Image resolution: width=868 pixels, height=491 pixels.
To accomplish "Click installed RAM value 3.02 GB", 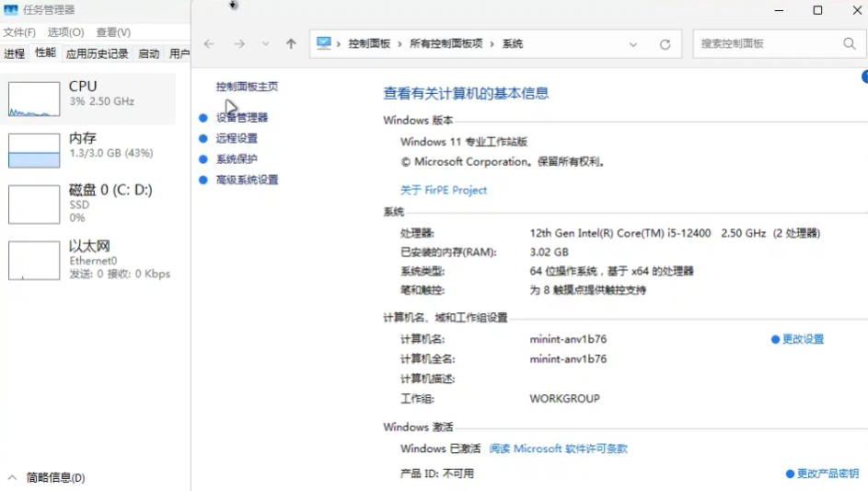I will pos(550,252).
